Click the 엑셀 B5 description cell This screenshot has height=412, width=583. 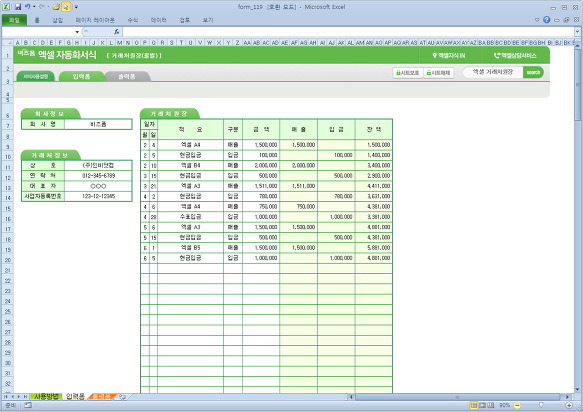(x=190, y=248)
